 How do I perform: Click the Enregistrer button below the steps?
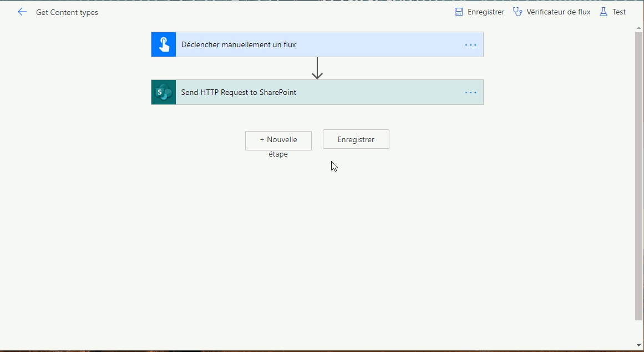tap(356, 139)
